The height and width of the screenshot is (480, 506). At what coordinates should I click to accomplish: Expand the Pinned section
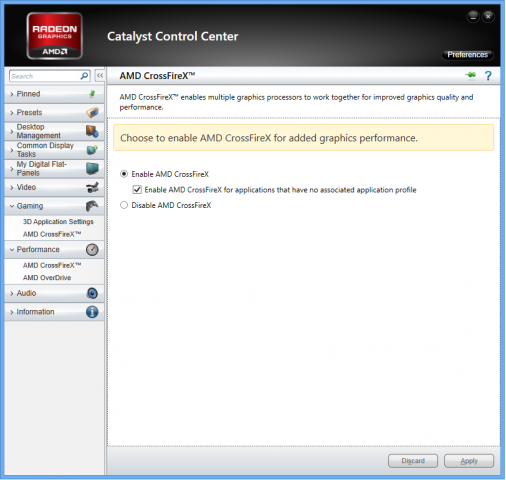tap(12, 94)
